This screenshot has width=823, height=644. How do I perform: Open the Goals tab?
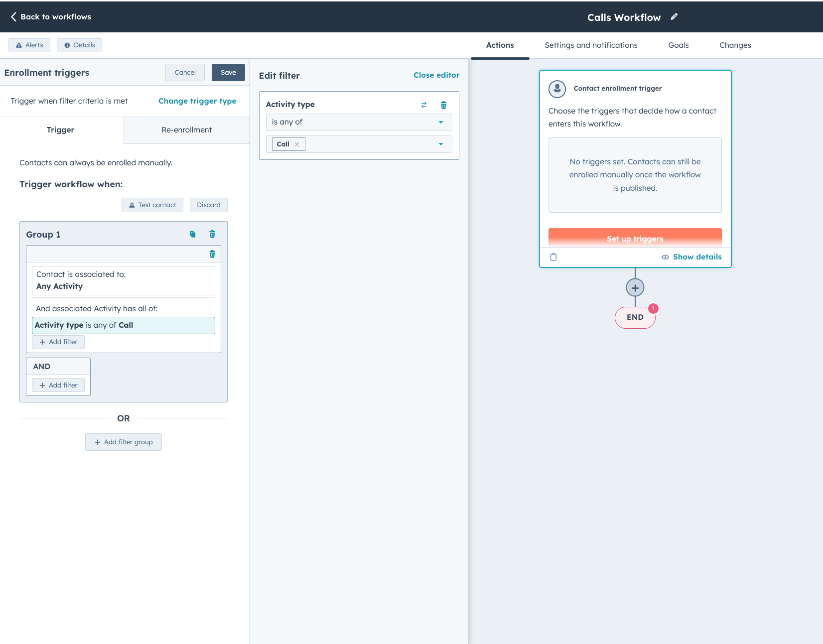click(x=678, y=45)
